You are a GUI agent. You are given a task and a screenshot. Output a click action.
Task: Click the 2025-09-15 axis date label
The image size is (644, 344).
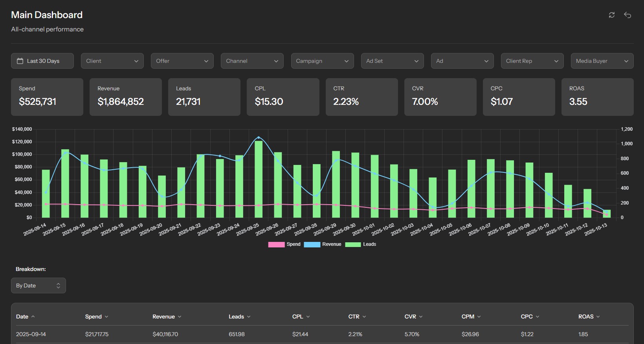[54, 230]
